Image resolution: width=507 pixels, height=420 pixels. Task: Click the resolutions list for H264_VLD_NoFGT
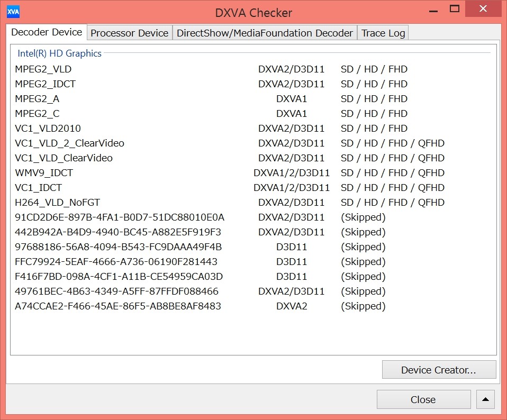(393, 203)
